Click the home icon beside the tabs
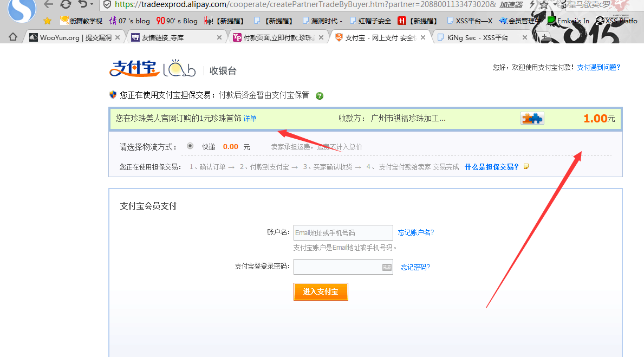The image size is (644, 357). 13,37
